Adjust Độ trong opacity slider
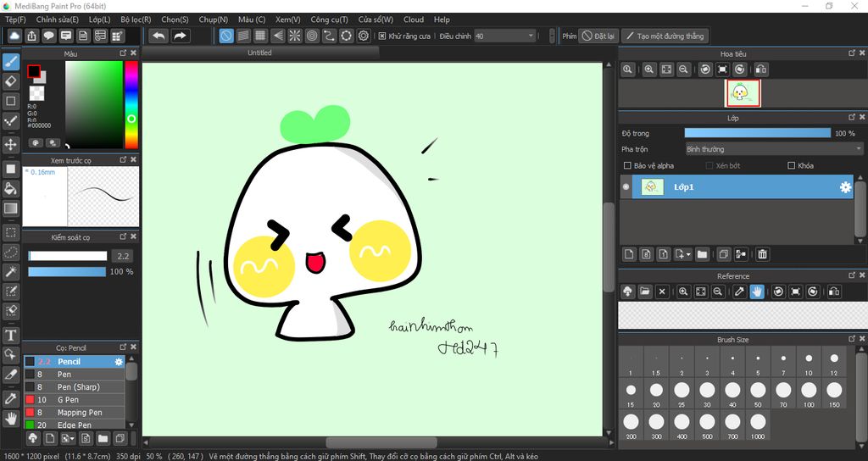The width and height of the screenshot is (868, 461). point(757,133)
